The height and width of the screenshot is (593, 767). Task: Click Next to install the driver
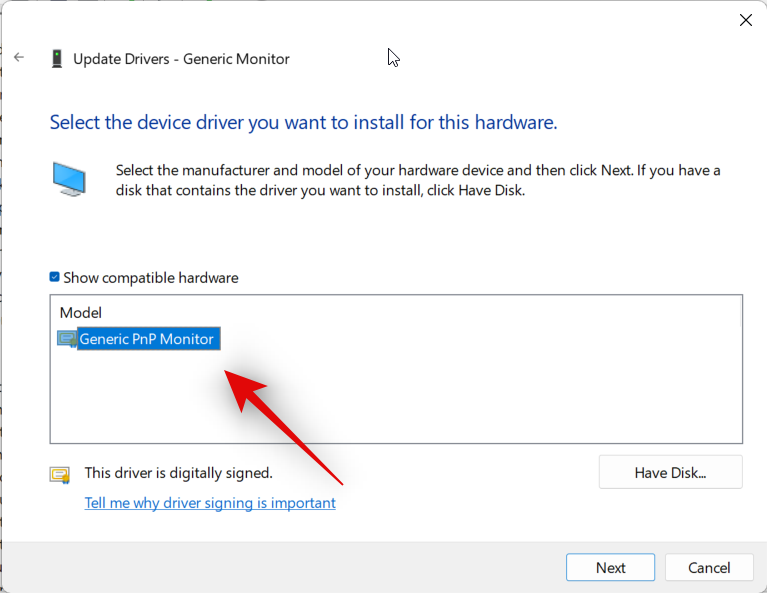[610, 567]
